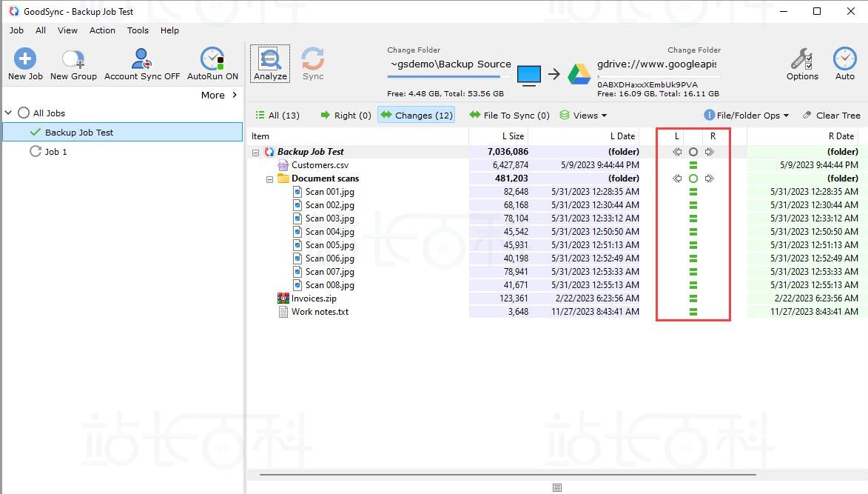The width and height of the screenshot is (868, 494).
Task: Select the Work notes.txt file icon
Action: (x=283, y=312)
